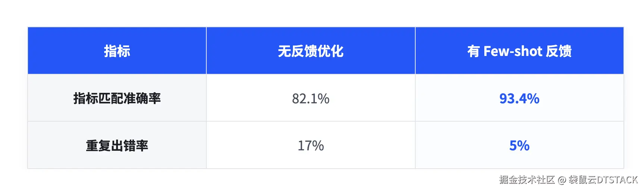Click the row divider beneath the 93.4% value
The width and height of the screenshot is (644, 191).
(519, 121)
